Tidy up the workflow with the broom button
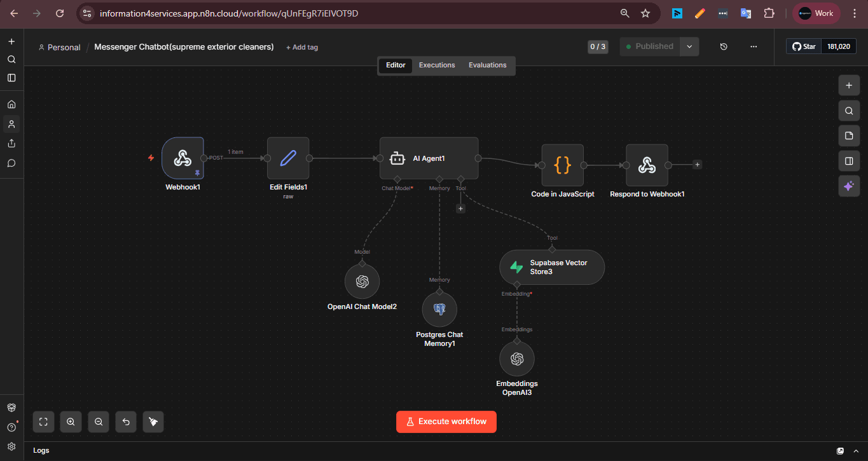Viewport: 868px width, 461px height. point(153,422)
